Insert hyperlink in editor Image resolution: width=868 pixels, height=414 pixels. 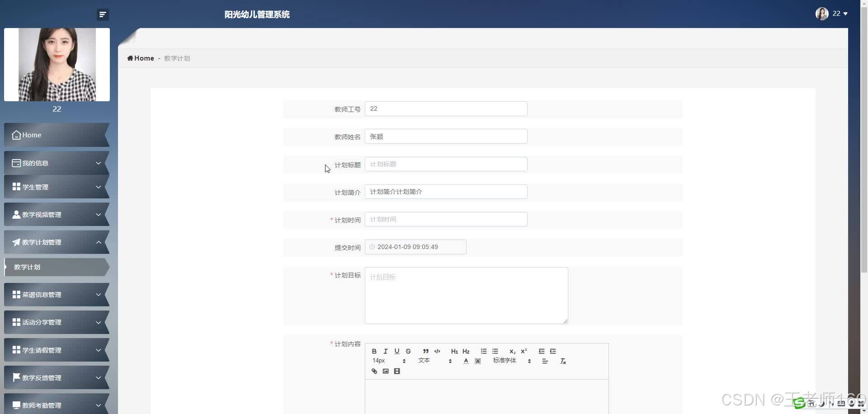[374, 371]
